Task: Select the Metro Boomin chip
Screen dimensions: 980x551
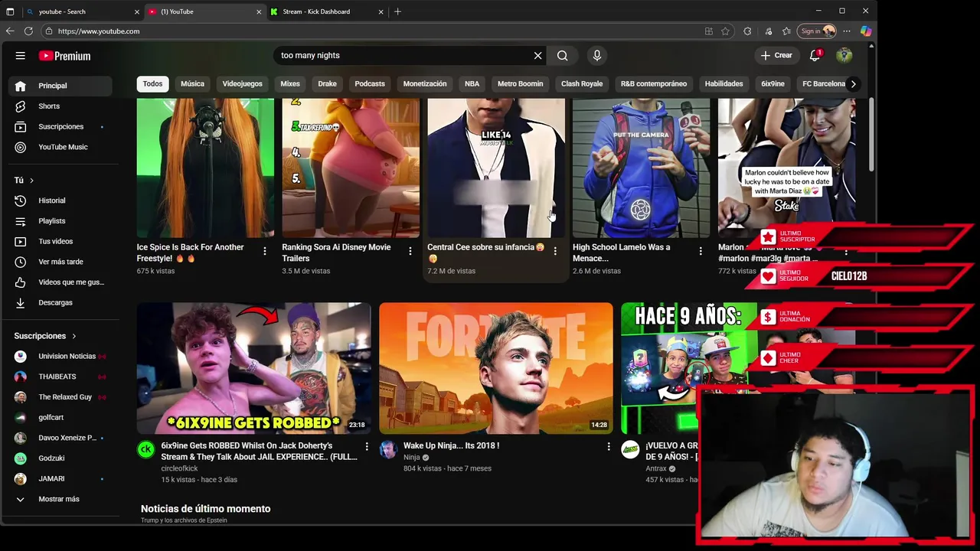Action: [x=520, y=83]
